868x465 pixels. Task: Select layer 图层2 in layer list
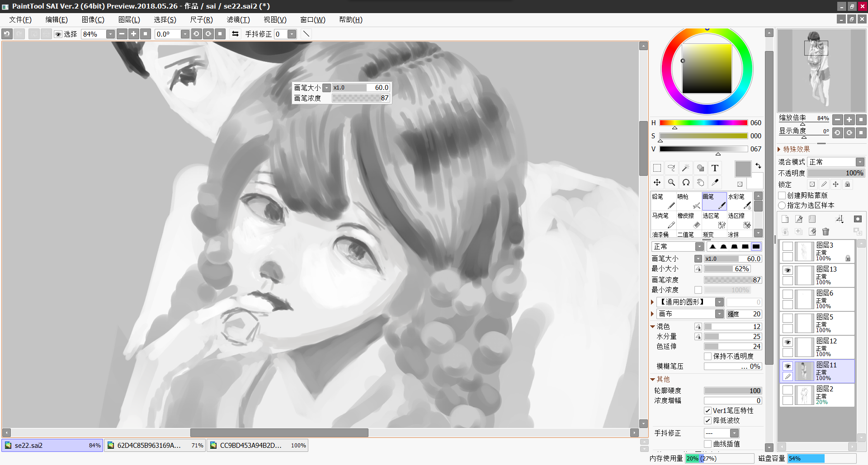coord(817,395)
